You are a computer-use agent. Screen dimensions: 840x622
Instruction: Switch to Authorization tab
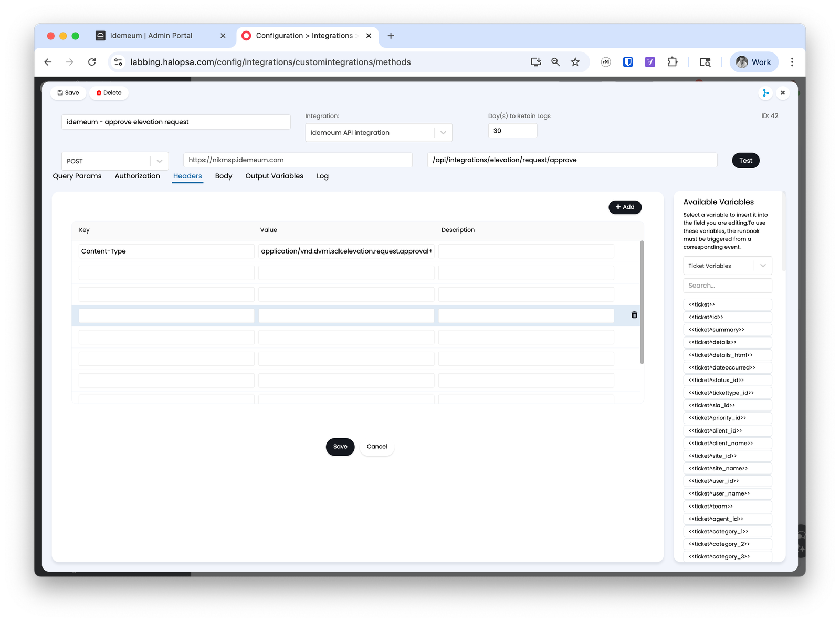137,176
